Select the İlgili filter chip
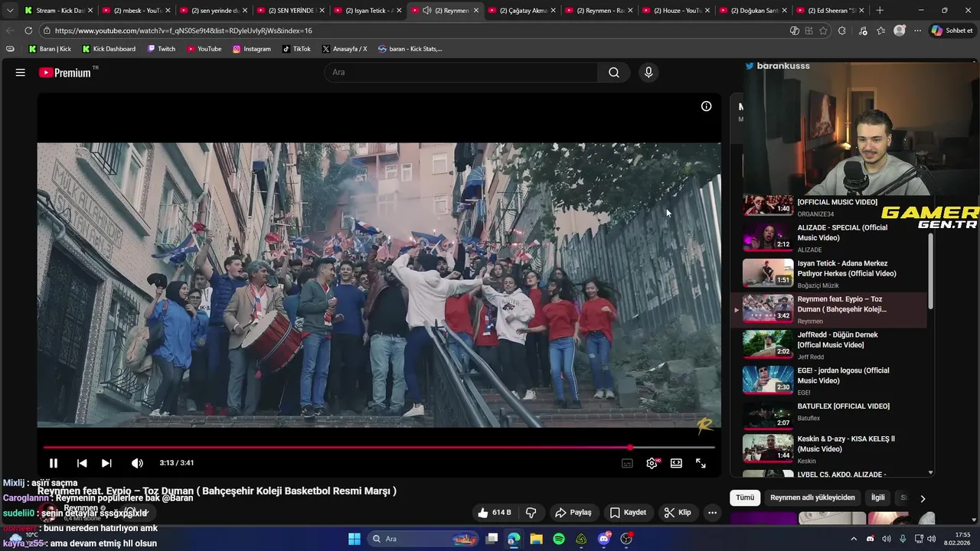 click(x=878, y=497)
